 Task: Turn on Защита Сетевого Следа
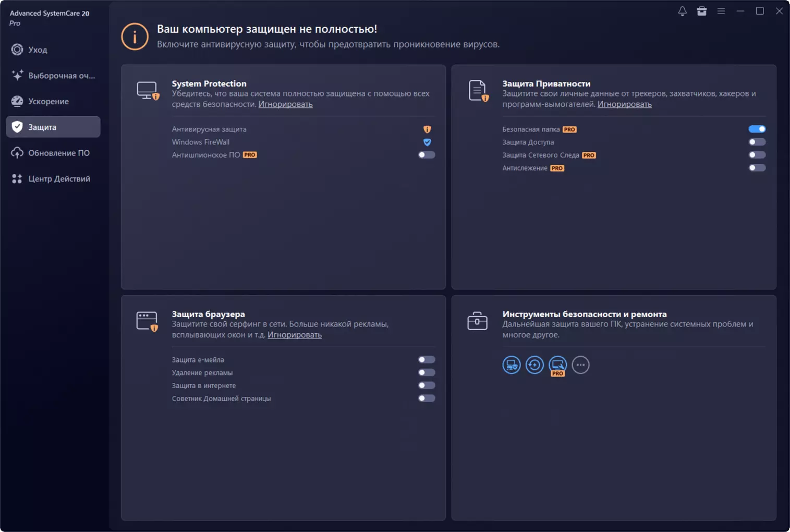[757, 155]
